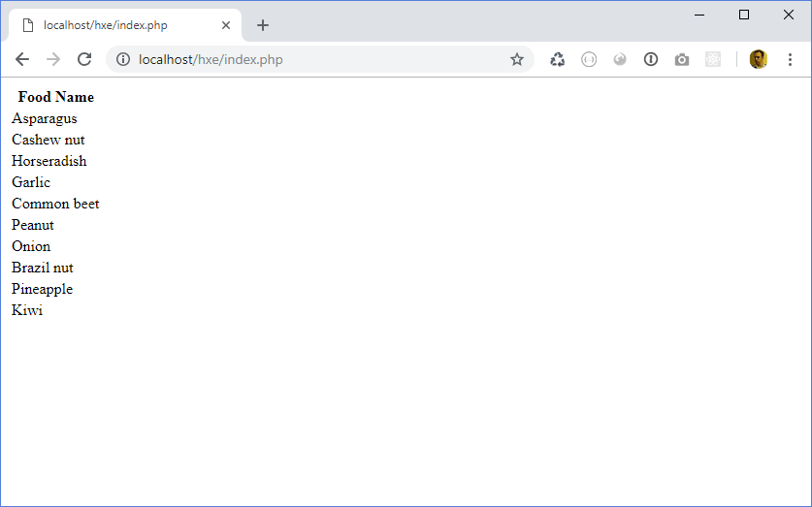Select the Brazil nut row

[43, 268]
